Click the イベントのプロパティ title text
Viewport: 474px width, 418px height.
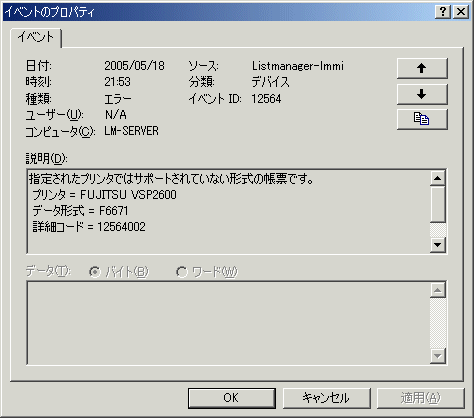pos(50,12)
